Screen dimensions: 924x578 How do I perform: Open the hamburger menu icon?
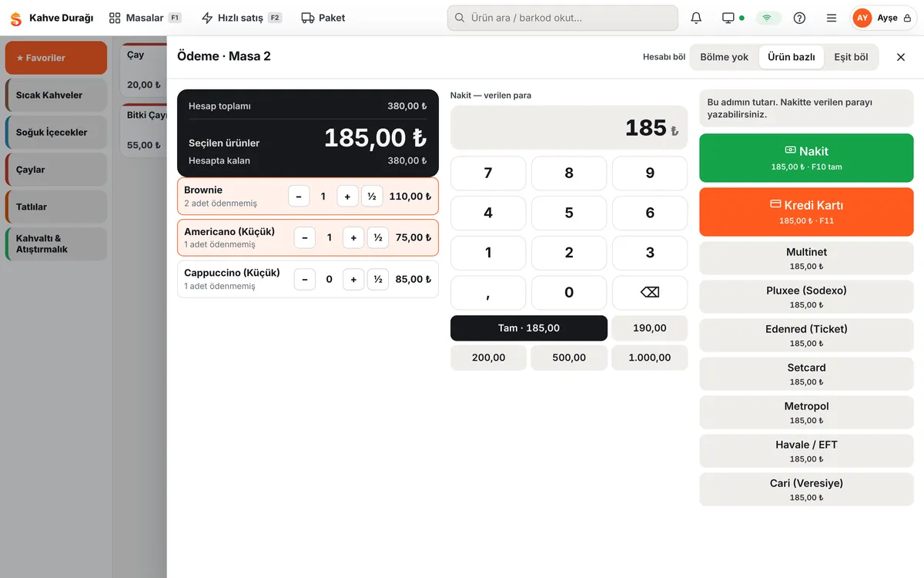click(x=832, y=18)
